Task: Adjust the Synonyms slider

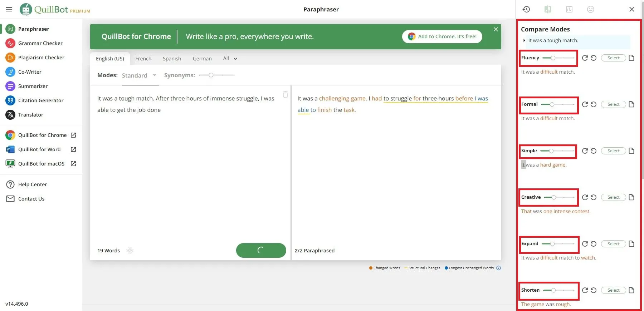Action: 211,75
